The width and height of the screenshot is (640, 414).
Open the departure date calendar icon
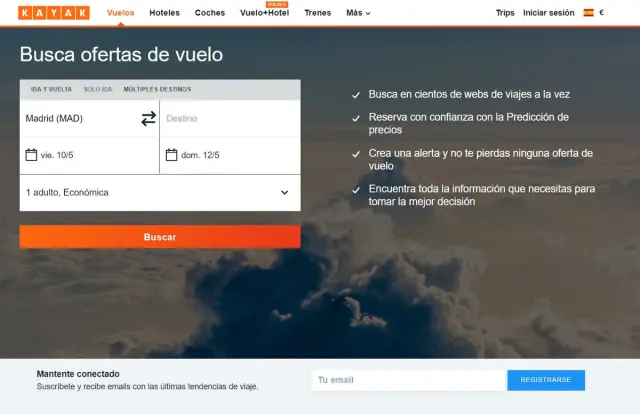point(31,155)
